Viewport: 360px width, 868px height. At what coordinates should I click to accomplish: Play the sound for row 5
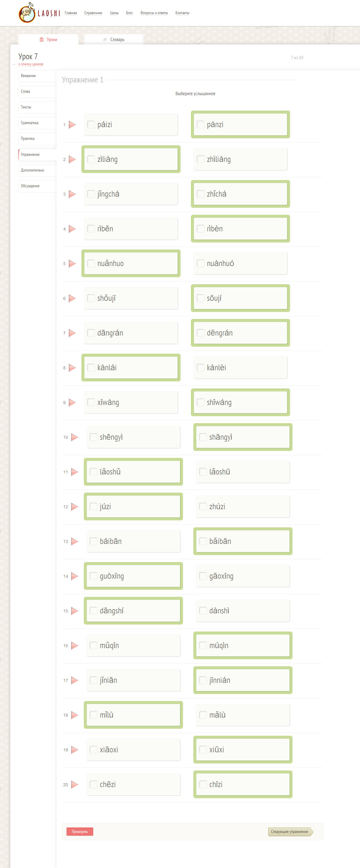click(72, 263)
